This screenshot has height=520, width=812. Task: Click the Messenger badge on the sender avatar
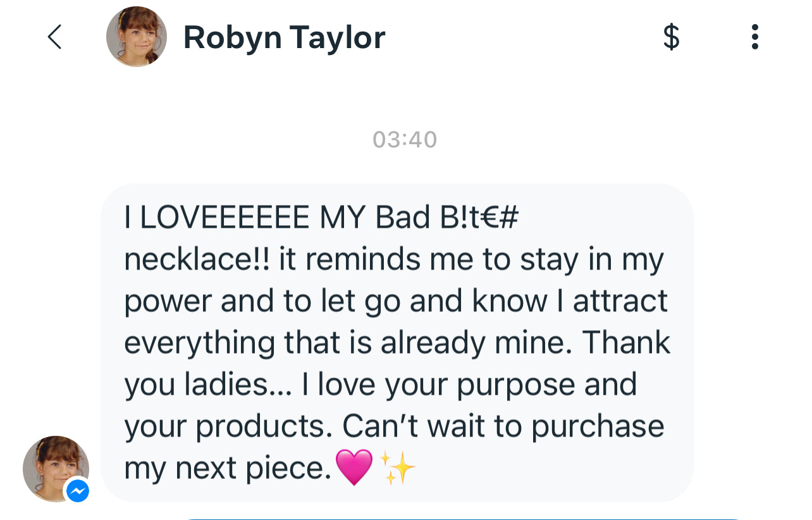click(78, 490)
